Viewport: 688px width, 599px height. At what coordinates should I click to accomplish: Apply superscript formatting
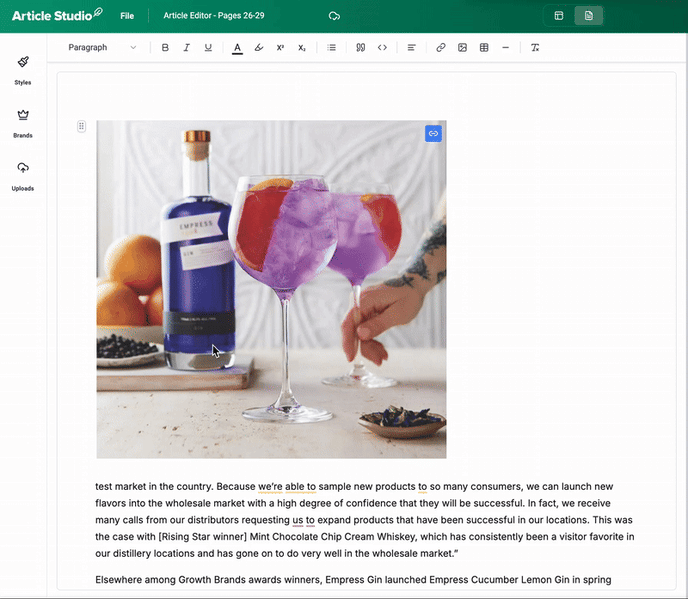[280, 48]
